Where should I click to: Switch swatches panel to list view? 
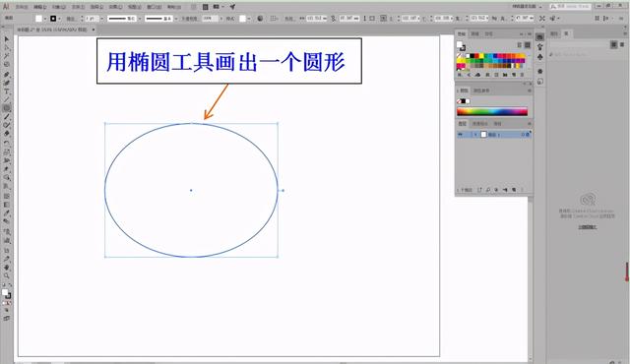tap(520, 45)
